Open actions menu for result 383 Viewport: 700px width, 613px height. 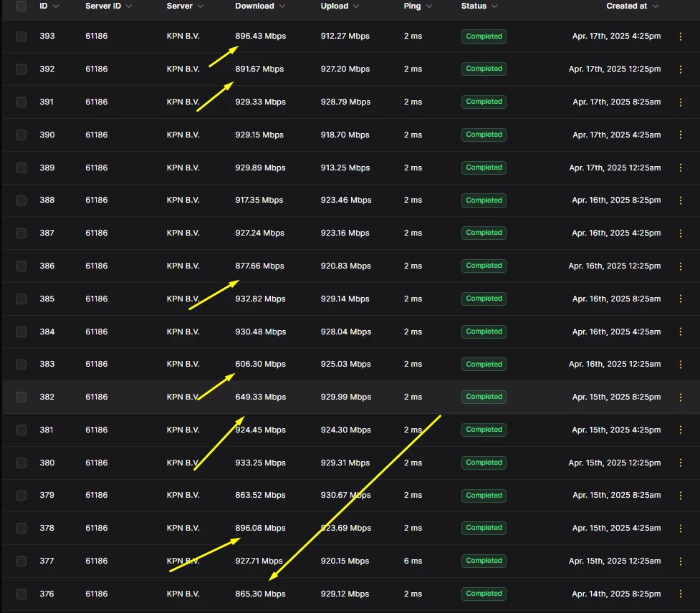pyautogui.click(x=681, y=365)
